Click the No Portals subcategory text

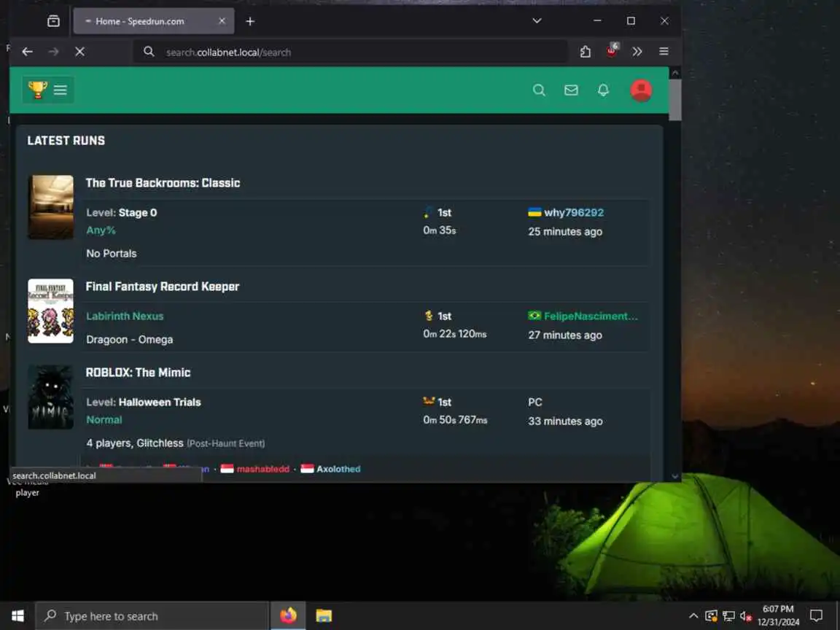point(112,254)
